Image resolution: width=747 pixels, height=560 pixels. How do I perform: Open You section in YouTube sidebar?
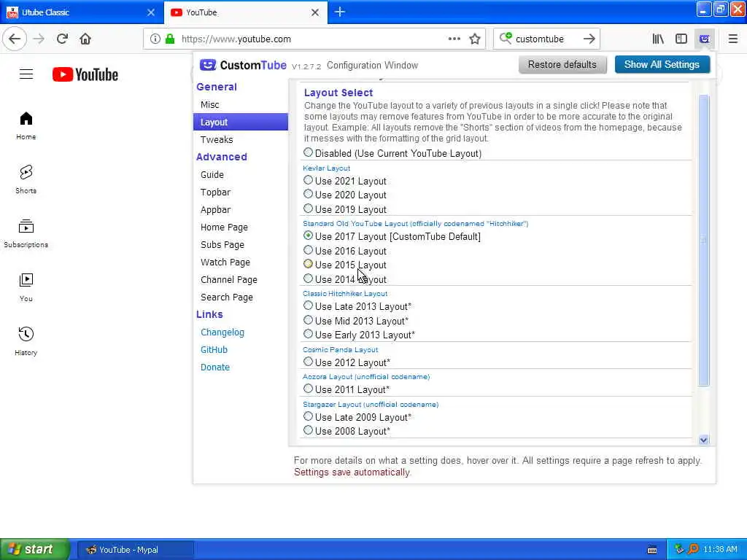click(26, 287)
